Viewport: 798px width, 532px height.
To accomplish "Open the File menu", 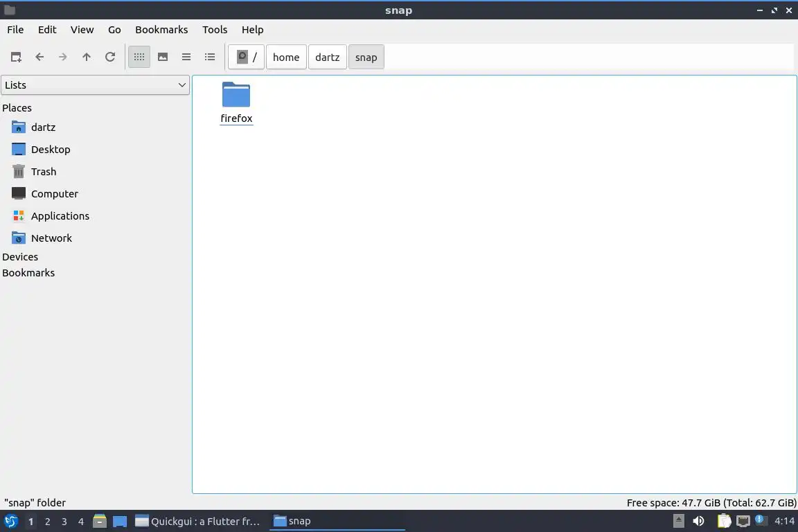I will pos(15,30).
